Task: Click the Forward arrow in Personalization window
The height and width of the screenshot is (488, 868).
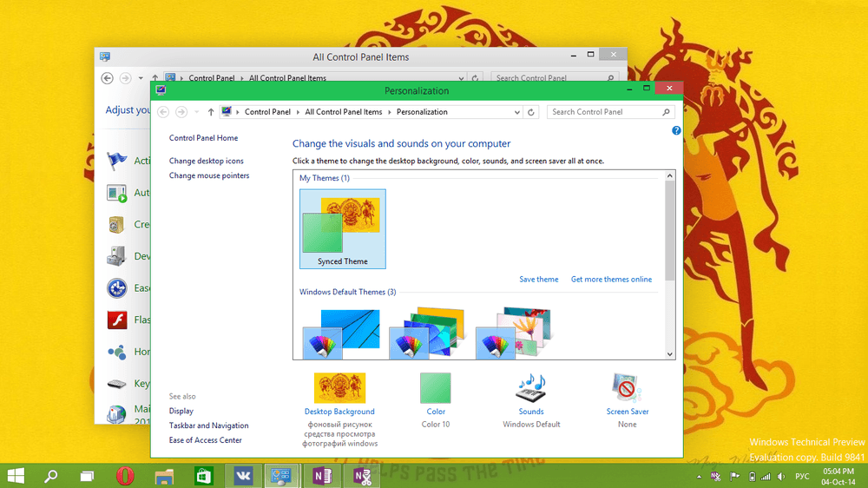Action: [x=181, y=112]
